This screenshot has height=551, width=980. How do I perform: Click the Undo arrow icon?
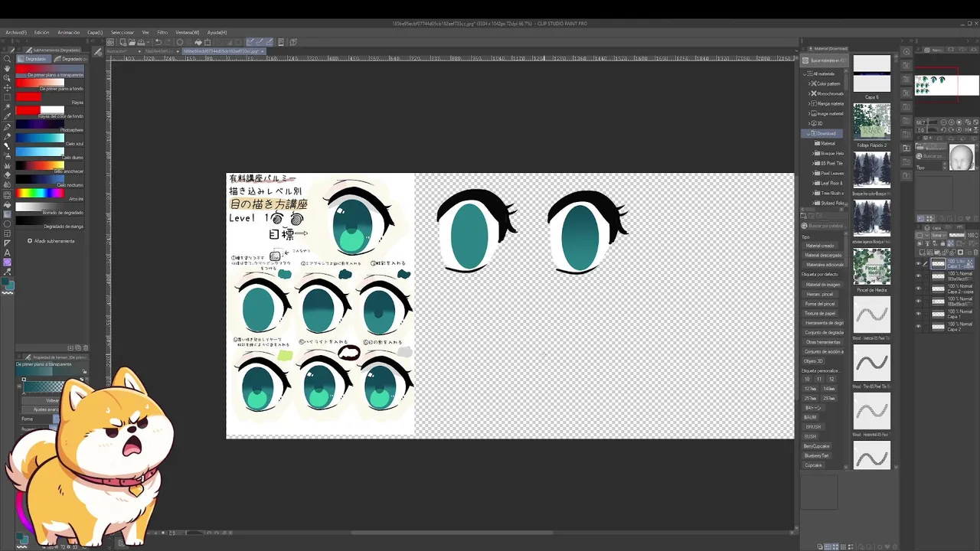158,42
